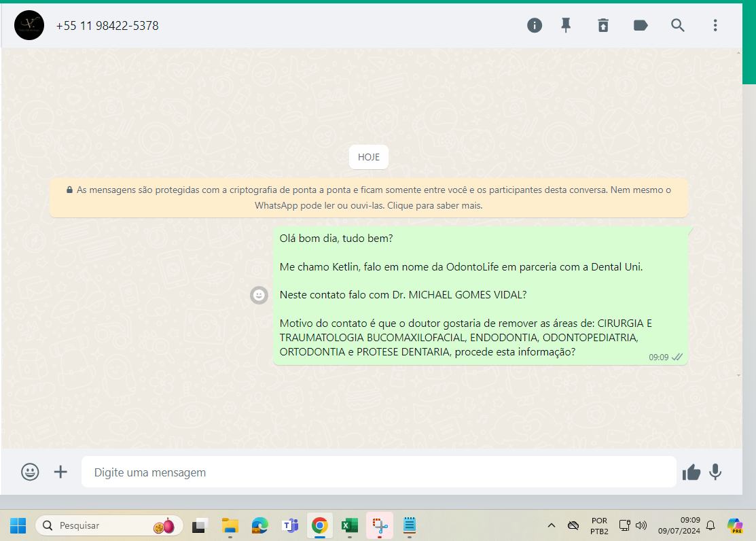Check the double-tick delivery status icon
The image size is (756, 541).
[x=677, y=357]
